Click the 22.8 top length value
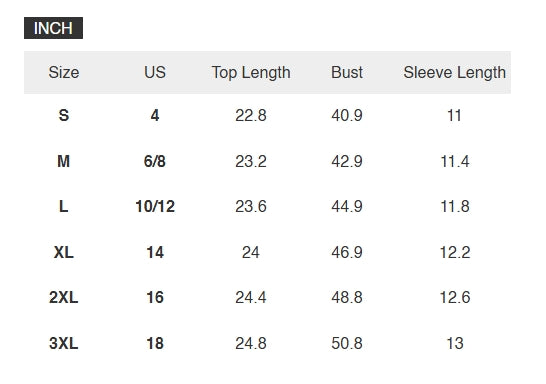 (251, 115)
